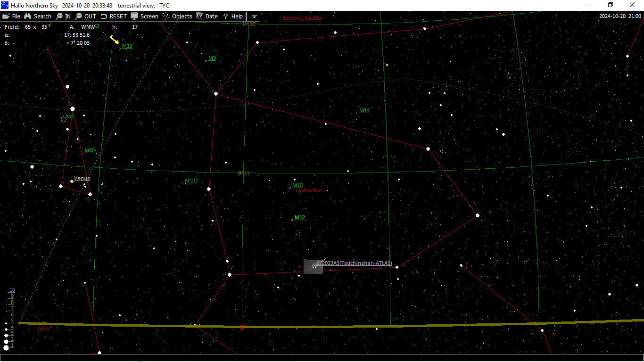Expand the toolbar dropdown arrow after Help

[x=254, y=16]
